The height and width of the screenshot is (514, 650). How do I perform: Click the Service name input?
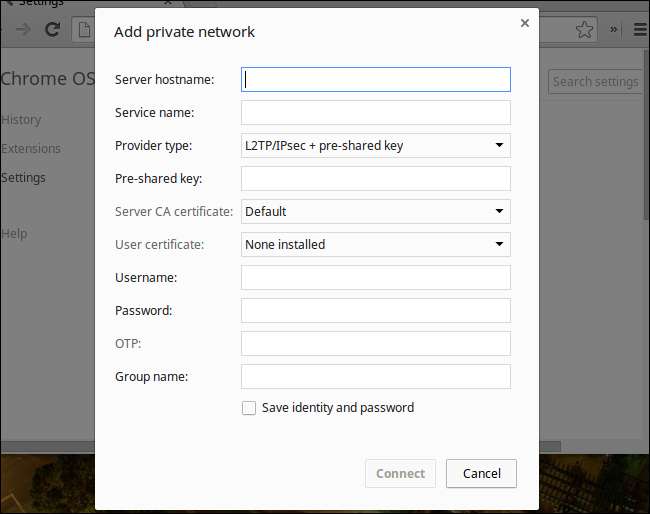pyautogui.click(x=375, y=113)
